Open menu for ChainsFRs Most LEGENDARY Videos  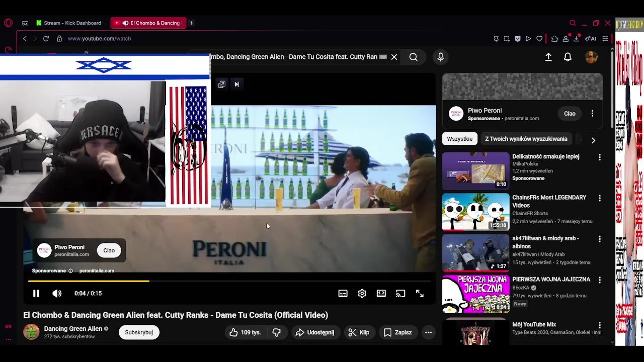tap(599, 199)
